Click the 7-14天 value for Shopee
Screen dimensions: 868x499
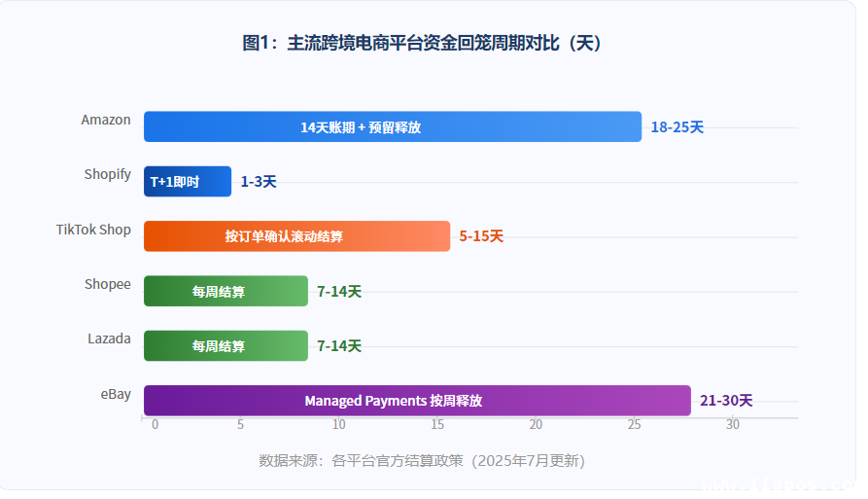point(339,291)
